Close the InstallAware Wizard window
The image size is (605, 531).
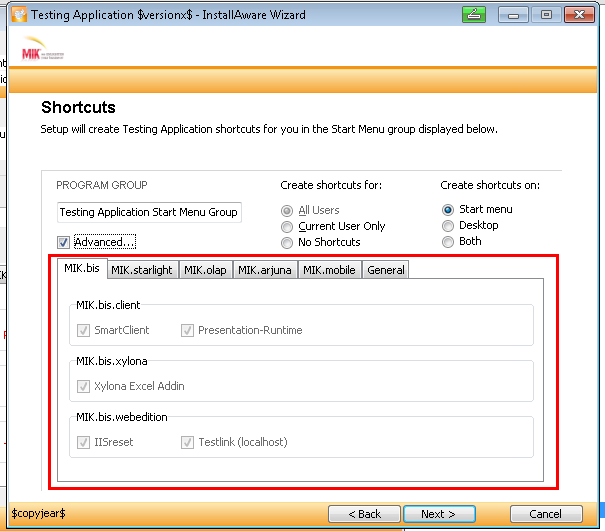tap(579, 15)
